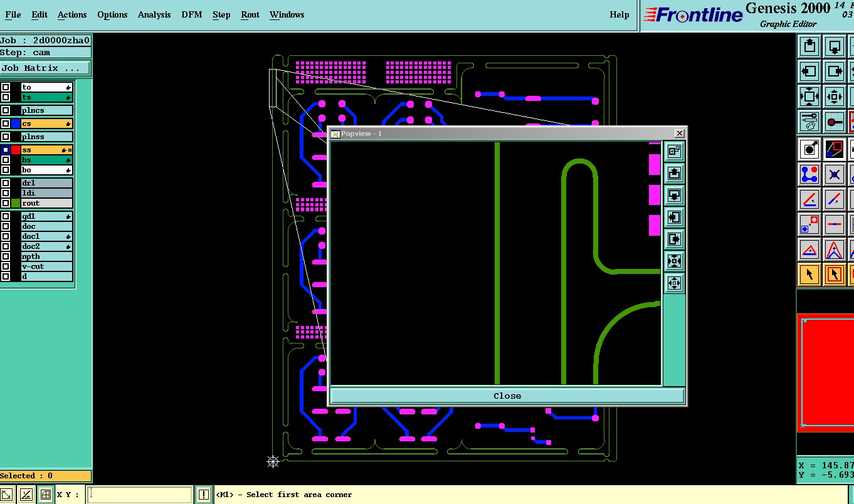Click pan up icon in main toolbar
The image size is (854, 504).
point(809,46)
